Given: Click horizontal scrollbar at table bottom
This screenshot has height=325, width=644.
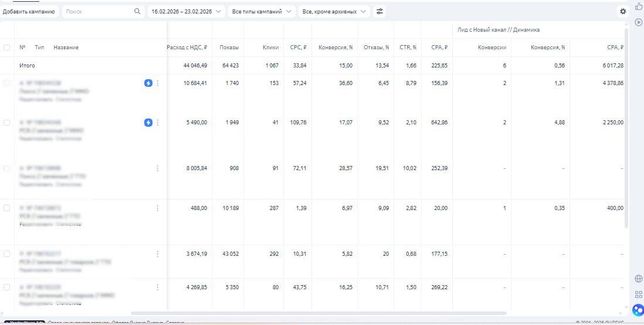Looking at the screenshot, I should [x=317, y=313].
